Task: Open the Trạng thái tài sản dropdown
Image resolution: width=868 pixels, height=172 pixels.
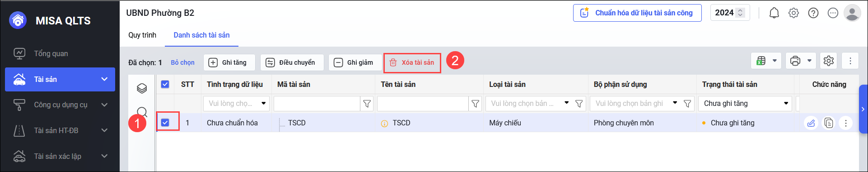Action: click(x=746, y=104)
